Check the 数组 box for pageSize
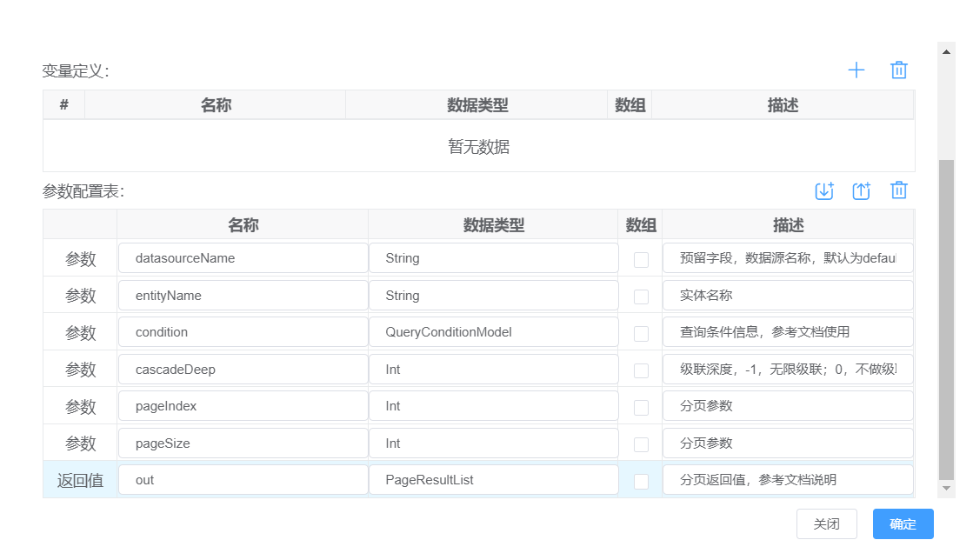 point(641,444)
